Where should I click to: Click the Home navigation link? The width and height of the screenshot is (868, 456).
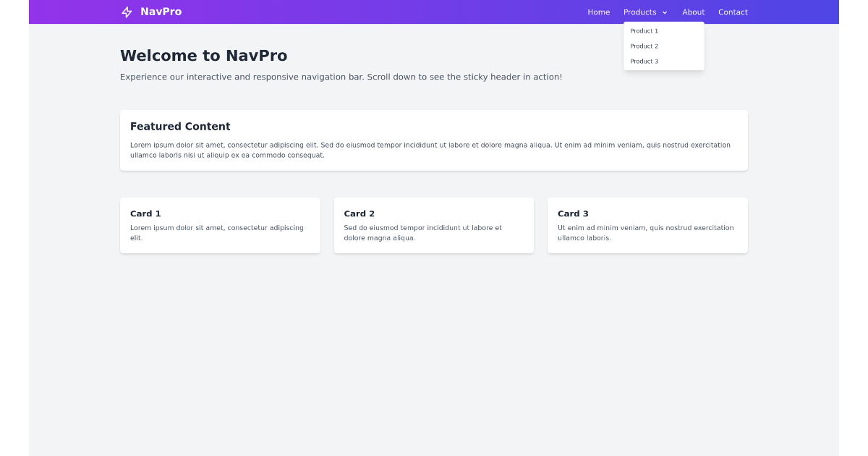click(x=598, y=12)
